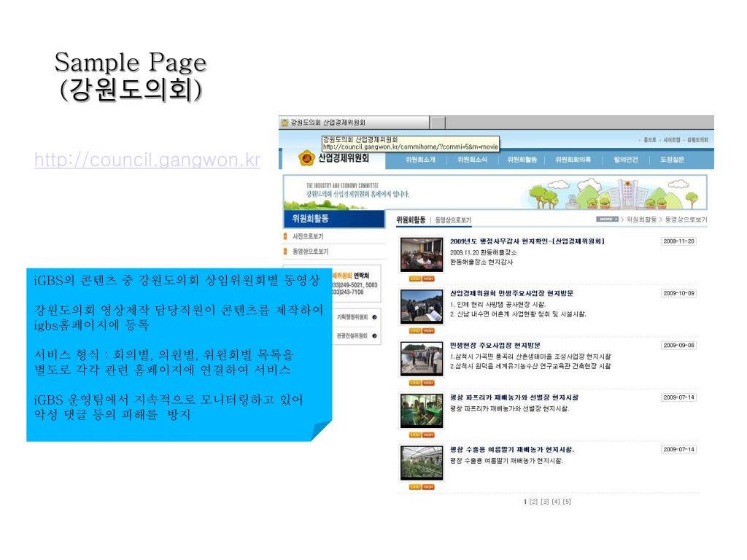This screenshot has width=747, height=560.
Task: Open the 위원회소식 menu
Action: click(472, 160)
